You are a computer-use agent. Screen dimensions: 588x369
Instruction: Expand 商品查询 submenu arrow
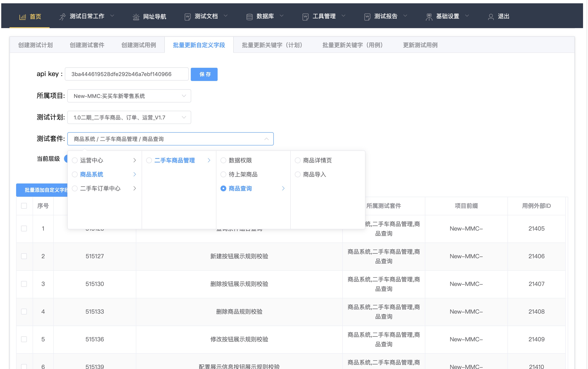pyautogui.click(x=283, y=188)
